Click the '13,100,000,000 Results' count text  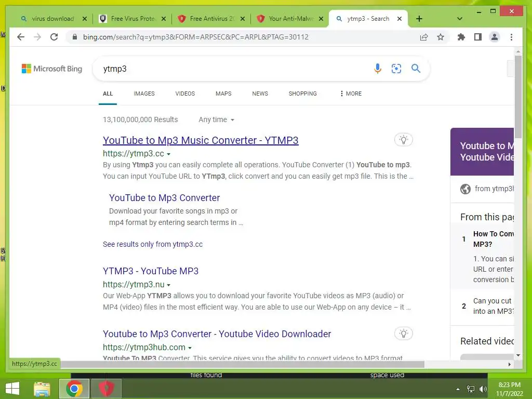click(140, 120)
